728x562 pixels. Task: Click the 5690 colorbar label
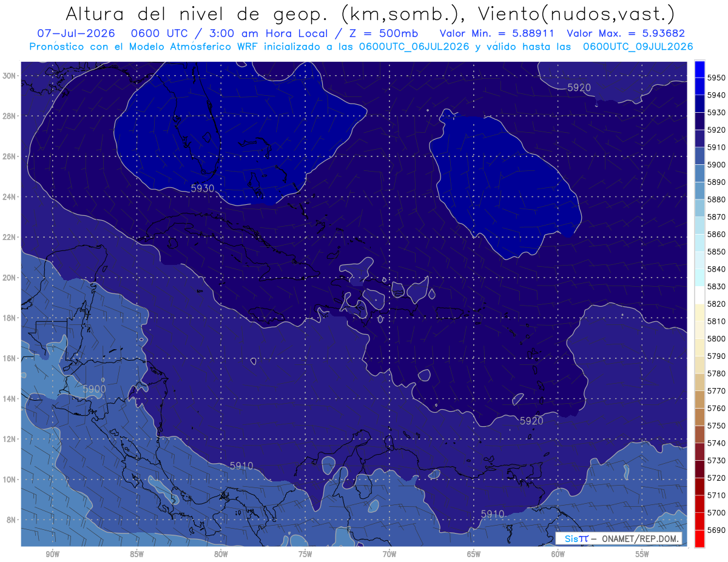[716, 530]
